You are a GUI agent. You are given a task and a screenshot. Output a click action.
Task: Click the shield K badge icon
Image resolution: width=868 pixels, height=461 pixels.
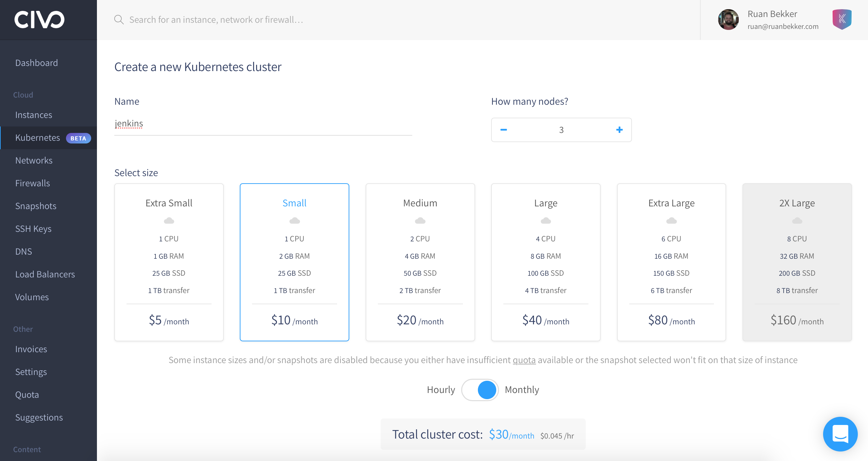pos(842,19)
